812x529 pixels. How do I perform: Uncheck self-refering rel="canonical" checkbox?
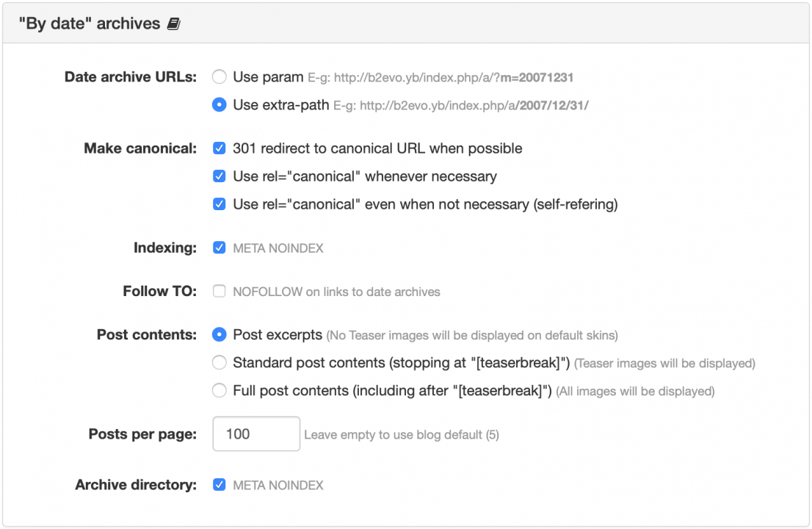coord(219,204)
